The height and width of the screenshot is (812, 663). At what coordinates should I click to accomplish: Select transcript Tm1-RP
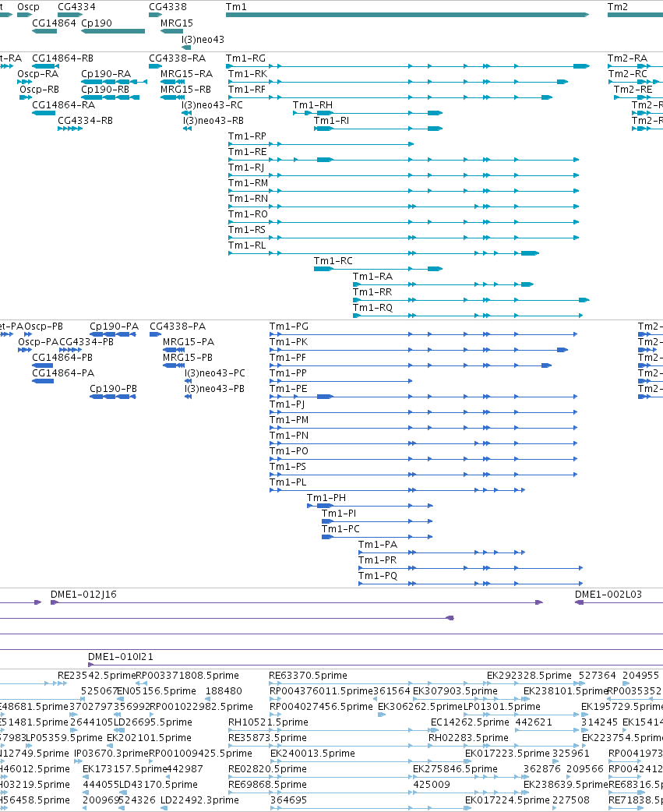coord(248,136)
